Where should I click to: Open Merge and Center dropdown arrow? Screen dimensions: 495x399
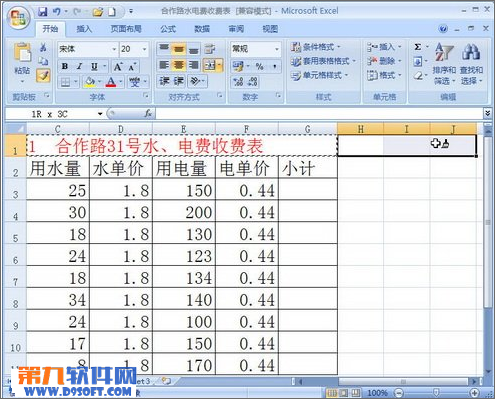pyautogui.click(x=220, y=65)
